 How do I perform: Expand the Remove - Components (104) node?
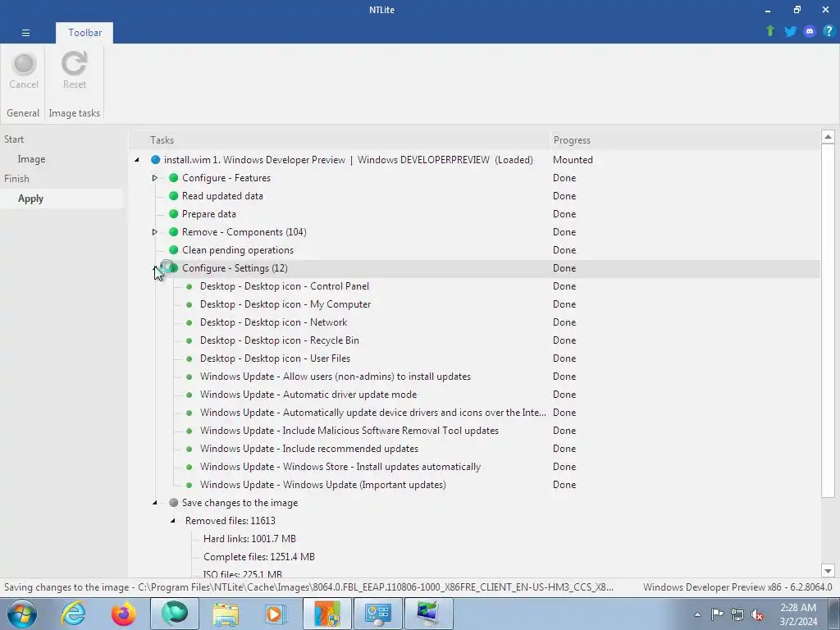tap(155, 232)
